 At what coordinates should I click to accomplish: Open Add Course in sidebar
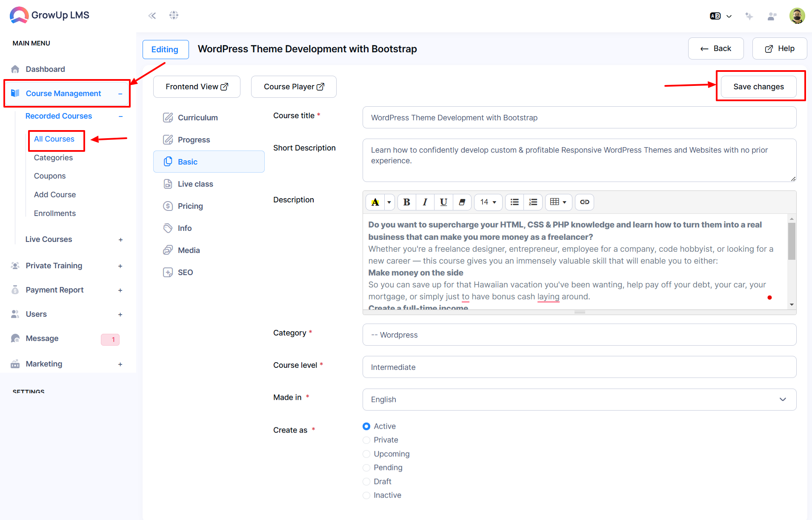pyautogui.click(x=55, y=195)
